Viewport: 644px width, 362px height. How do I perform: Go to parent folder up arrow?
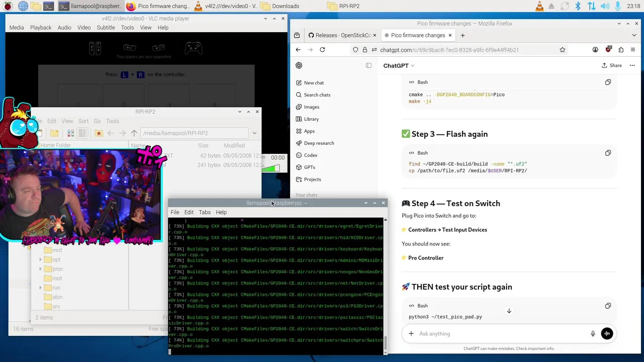134,133
